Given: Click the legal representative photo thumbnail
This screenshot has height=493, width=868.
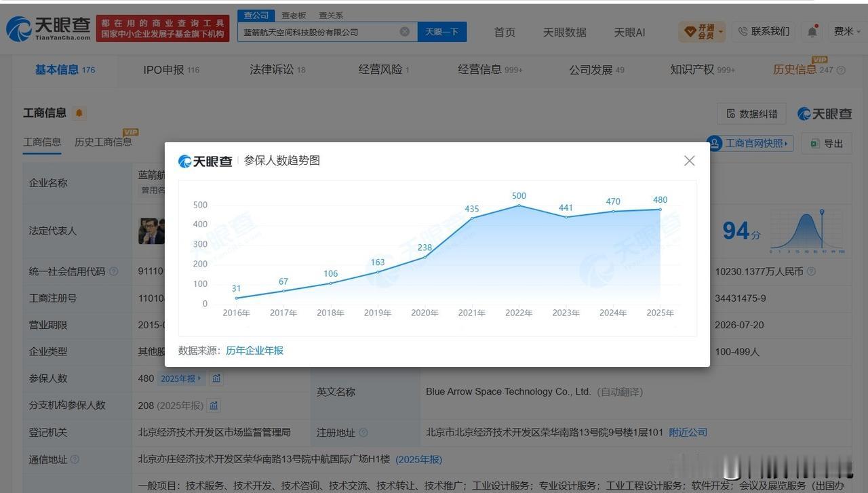Looking at the screenshot, I should (151, 231).
